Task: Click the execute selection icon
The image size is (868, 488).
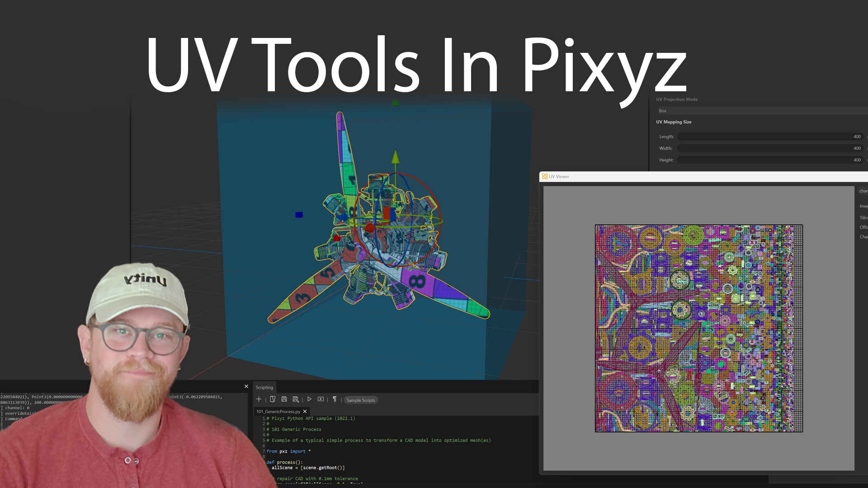Action: coord(321,399)
